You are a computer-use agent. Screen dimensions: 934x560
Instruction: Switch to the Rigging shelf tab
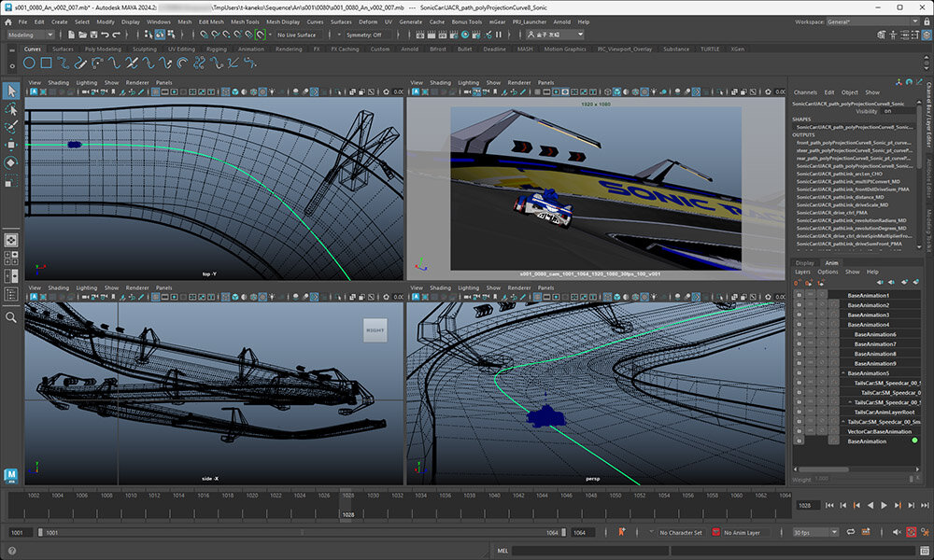point(217,49)
